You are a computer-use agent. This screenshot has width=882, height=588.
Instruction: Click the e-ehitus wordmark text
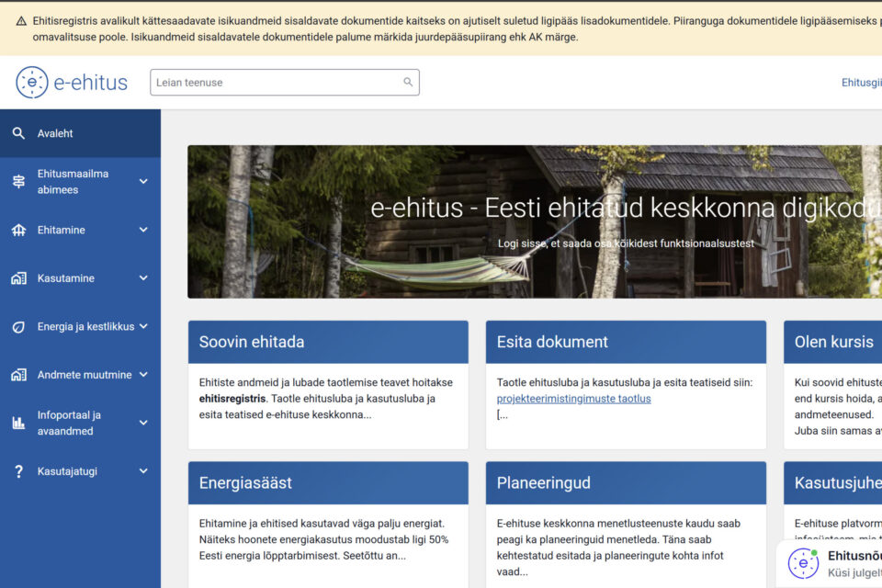(91, 83)
